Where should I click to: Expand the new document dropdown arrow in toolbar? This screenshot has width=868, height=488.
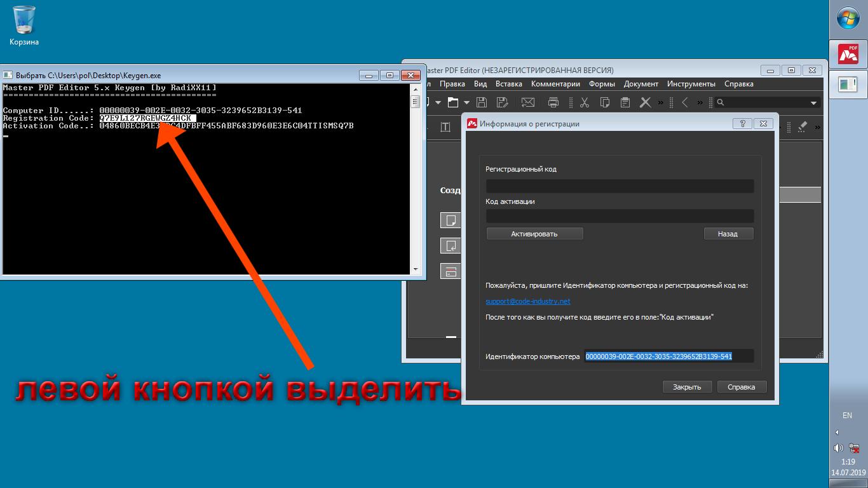point(438,102)
